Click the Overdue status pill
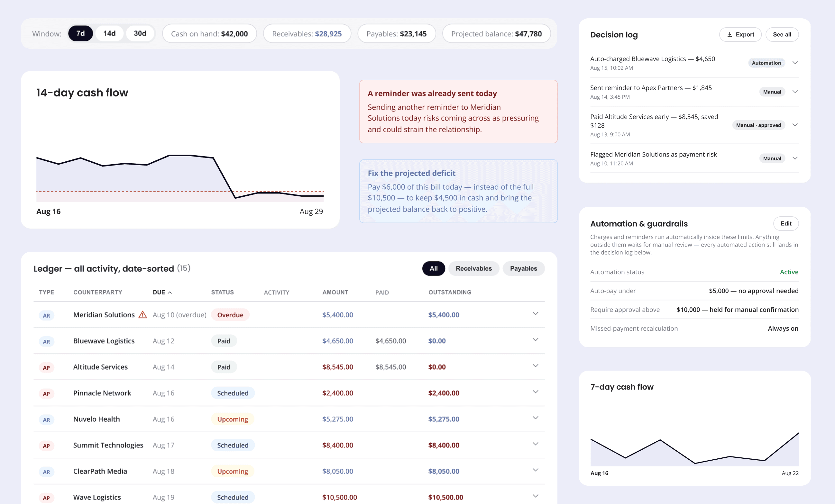 coord(230,315)
